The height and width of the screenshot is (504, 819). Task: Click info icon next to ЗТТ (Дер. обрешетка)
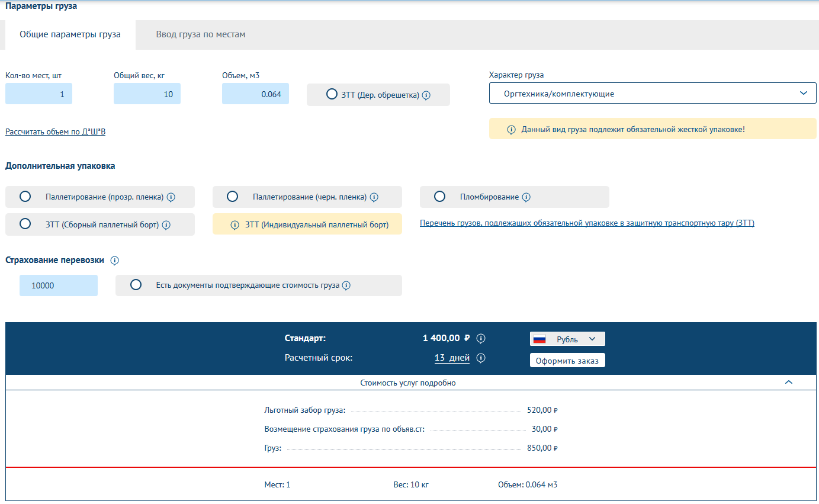pyautogui.click(x=426, y=95)
